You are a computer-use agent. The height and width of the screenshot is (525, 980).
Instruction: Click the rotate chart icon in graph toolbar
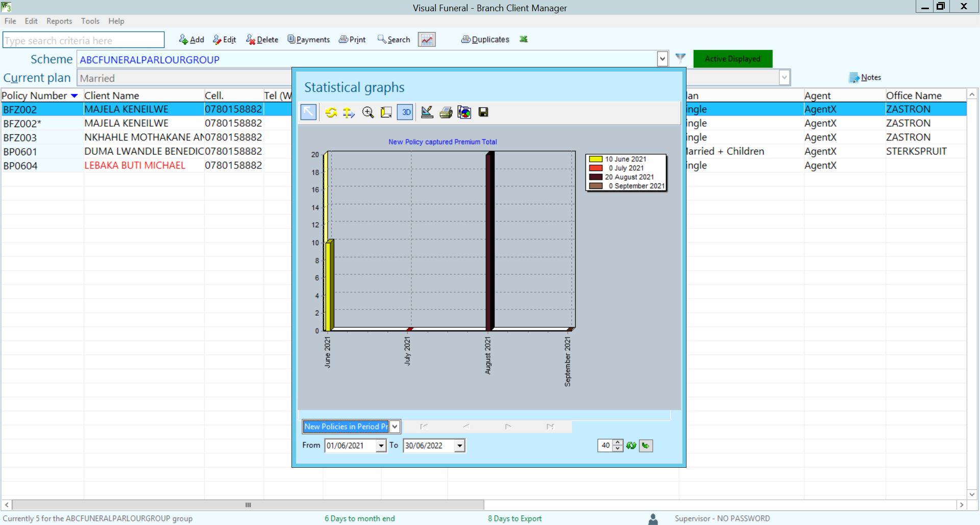click(331, 112)
